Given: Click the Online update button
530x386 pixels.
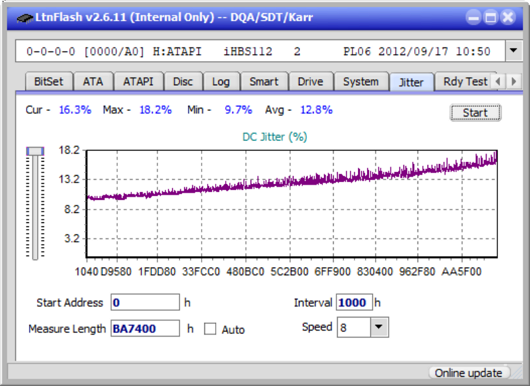Looking at the screenshot, I should click(468, 373).
